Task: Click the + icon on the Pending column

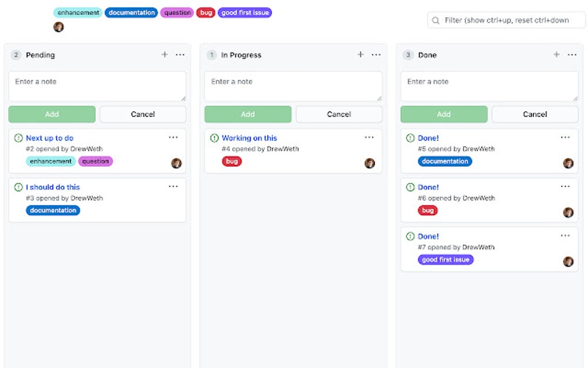Action: pos(165,54)
